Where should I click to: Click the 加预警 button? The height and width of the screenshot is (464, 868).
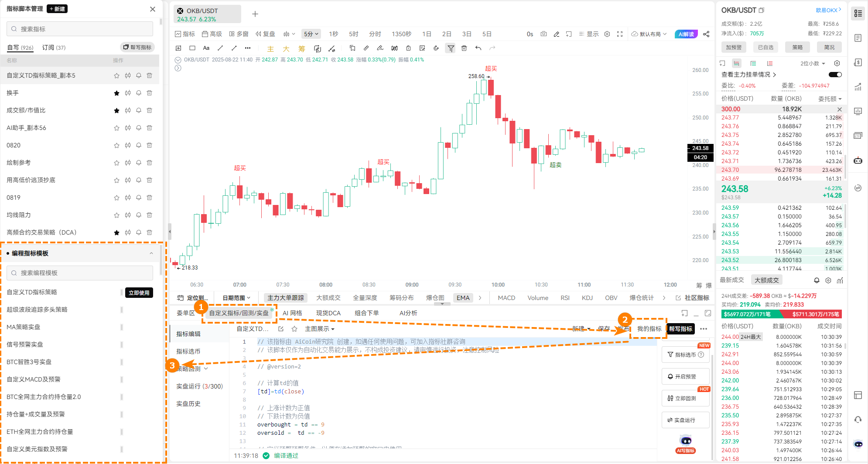point(734,47)
